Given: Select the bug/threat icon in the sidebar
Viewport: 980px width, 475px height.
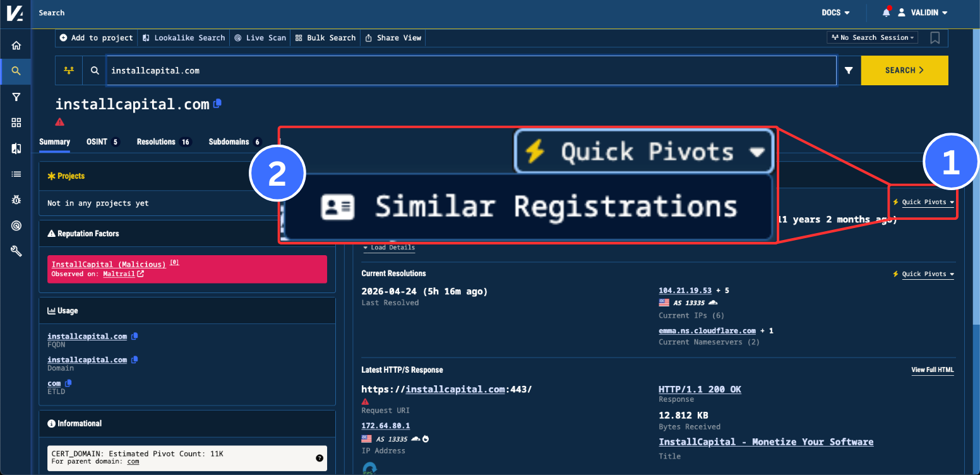Looking at the screenshot, I should tap(16, 200).
